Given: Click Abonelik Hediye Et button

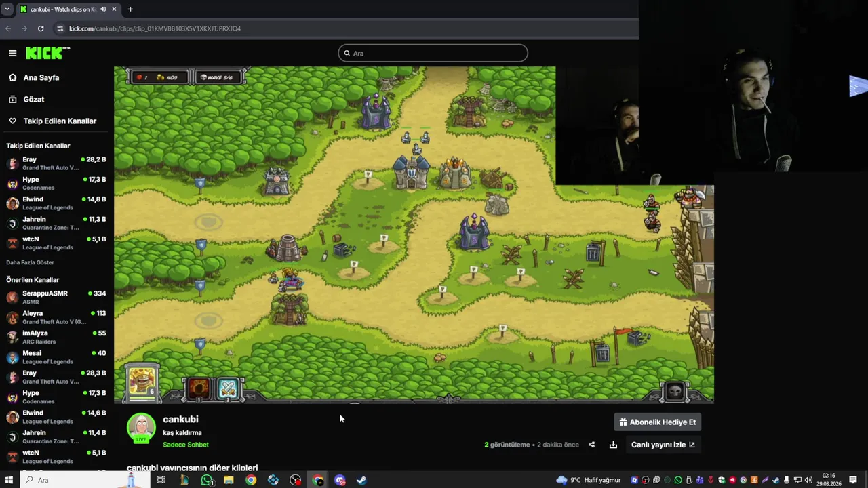Looking at the screenshot, I should (657, 422).
